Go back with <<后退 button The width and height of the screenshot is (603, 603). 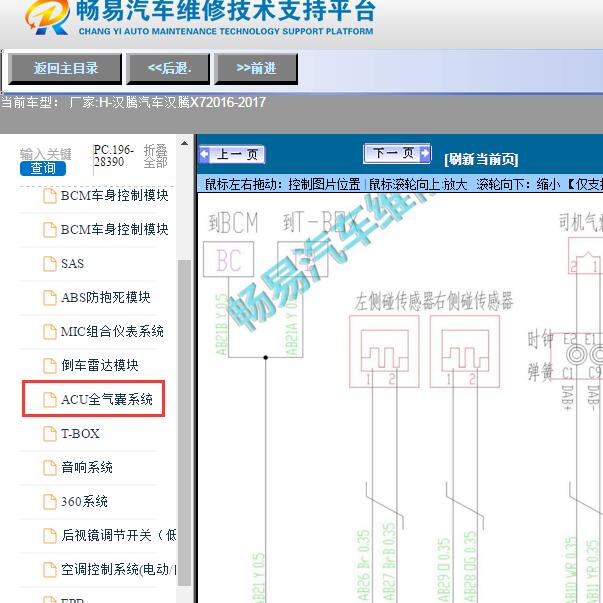(168, 69)
